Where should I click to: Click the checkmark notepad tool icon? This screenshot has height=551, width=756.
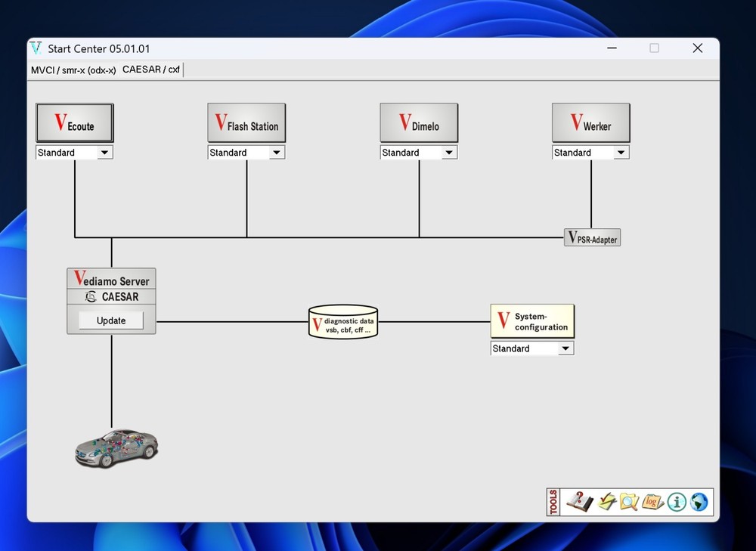click(x=606, y=502)
